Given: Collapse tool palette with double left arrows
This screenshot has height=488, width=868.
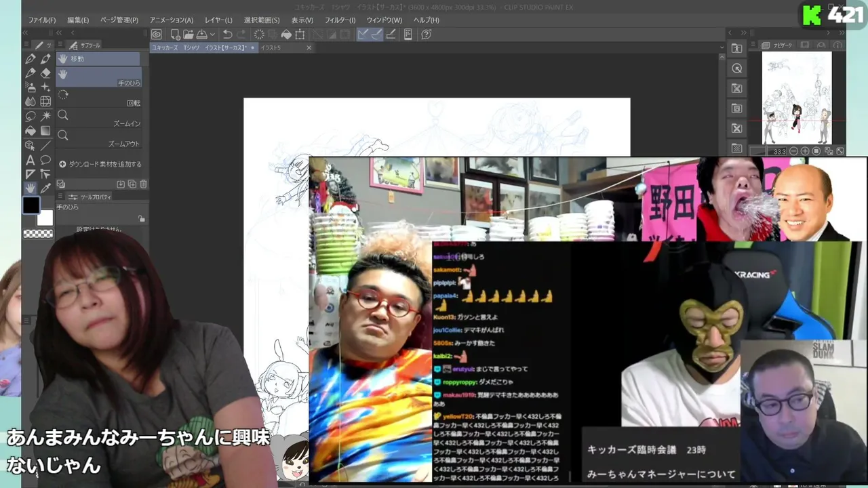Looking at the screenshot, I should pos(25,33).
